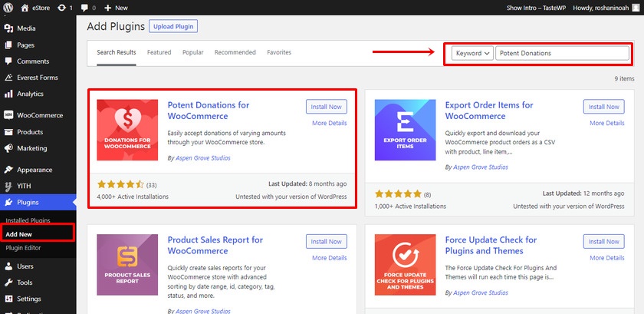Click the WooCommerce sidebar icon
This screenshot has height=314, width=644.
[8, 115]
